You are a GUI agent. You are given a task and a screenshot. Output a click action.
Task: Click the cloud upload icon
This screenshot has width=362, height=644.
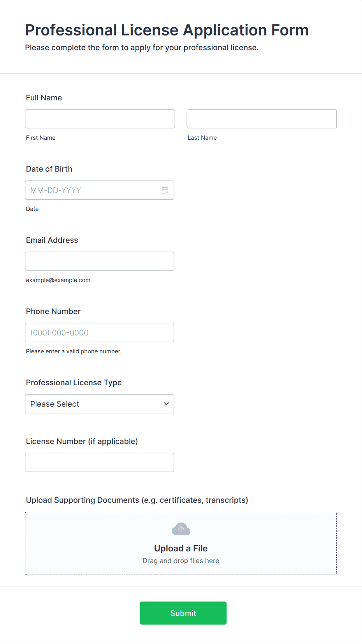point(181,529)
